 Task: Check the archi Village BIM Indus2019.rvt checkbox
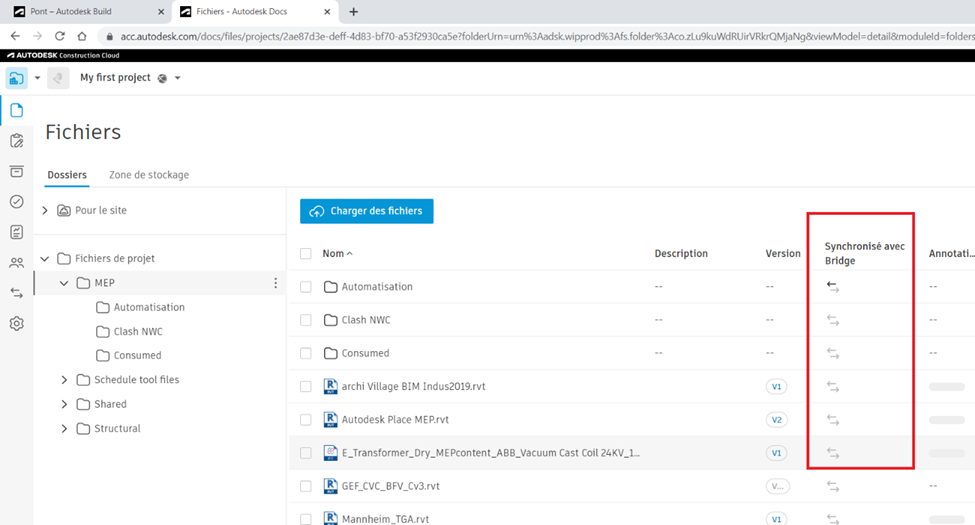(305, 386)
